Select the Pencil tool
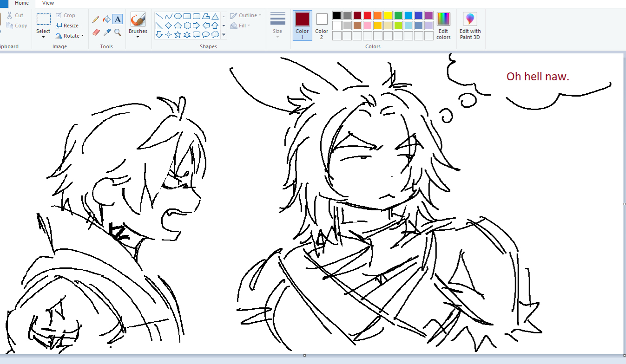This screenshot has width=626, height=364. point(96,19)
